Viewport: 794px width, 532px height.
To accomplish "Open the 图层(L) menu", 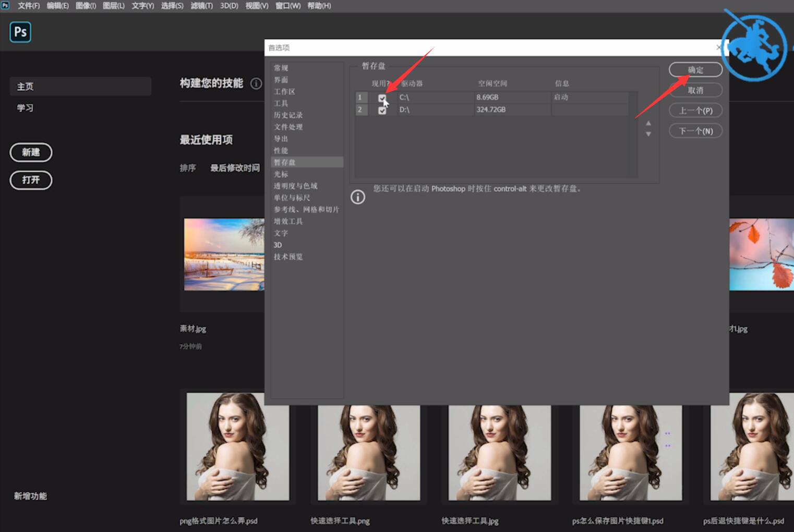I will [114, 6].
